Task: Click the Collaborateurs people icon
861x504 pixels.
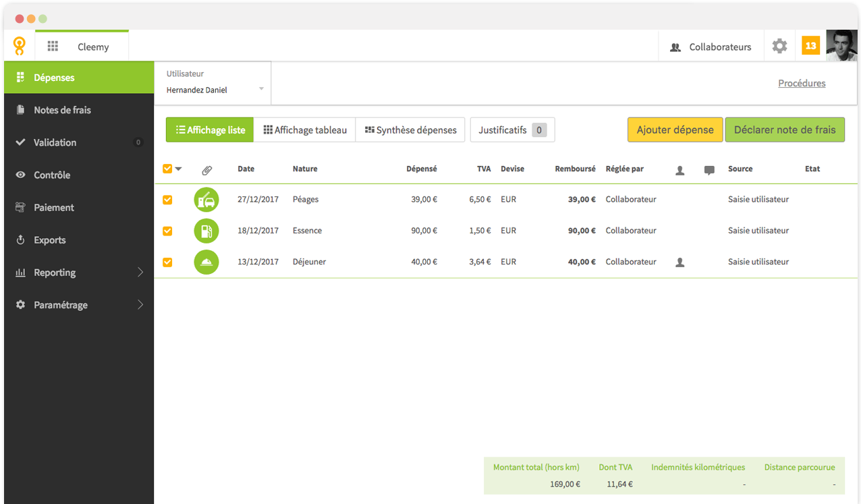Action: point(675,47)
